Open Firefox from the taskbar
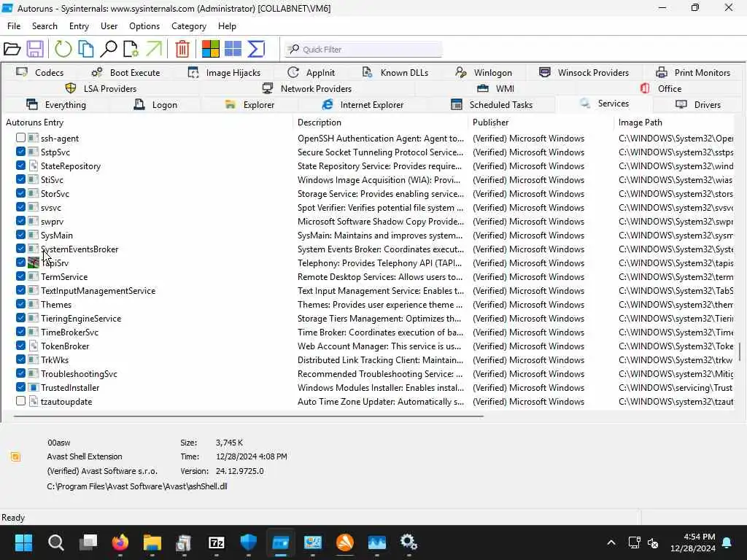747x560 pixels. click(x=120, y=542)
